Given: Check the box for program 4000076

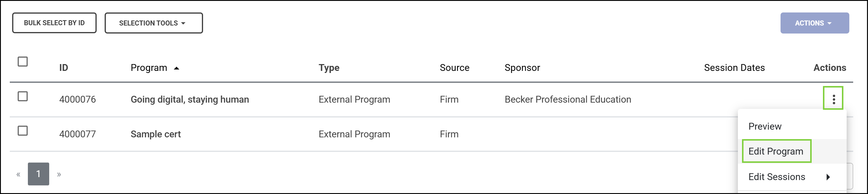Looking at the screenshot, I should 23,96.
